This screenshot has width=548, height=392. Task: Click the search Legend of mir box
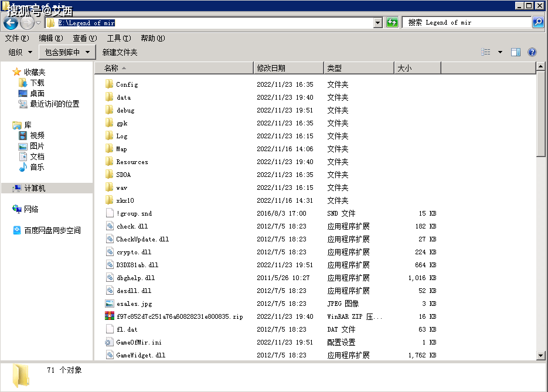(x=467, y=23)
